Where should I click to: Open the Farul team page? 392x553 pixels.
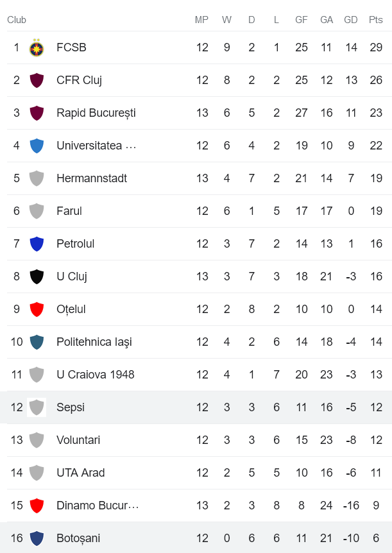69,210
